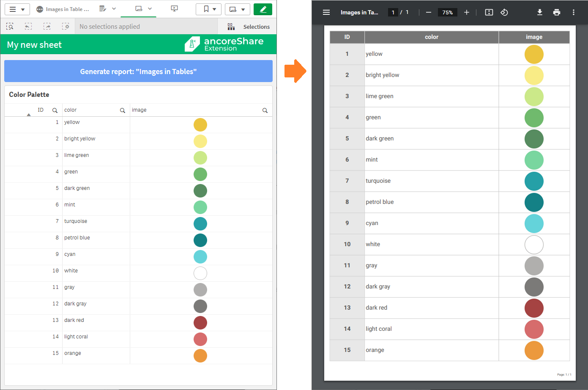This screenshot has width=588, height=390.
Task: Expand the chevron next to the Analyze icon
Action: pos(150,9)
